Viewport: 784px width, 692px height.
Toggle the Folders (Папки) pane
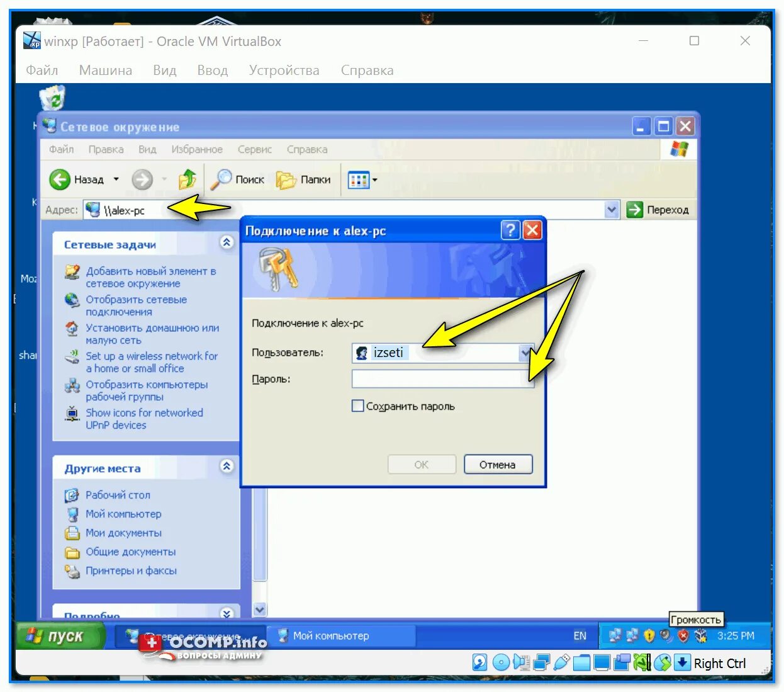pyautogui.click(x=304, y=180)
